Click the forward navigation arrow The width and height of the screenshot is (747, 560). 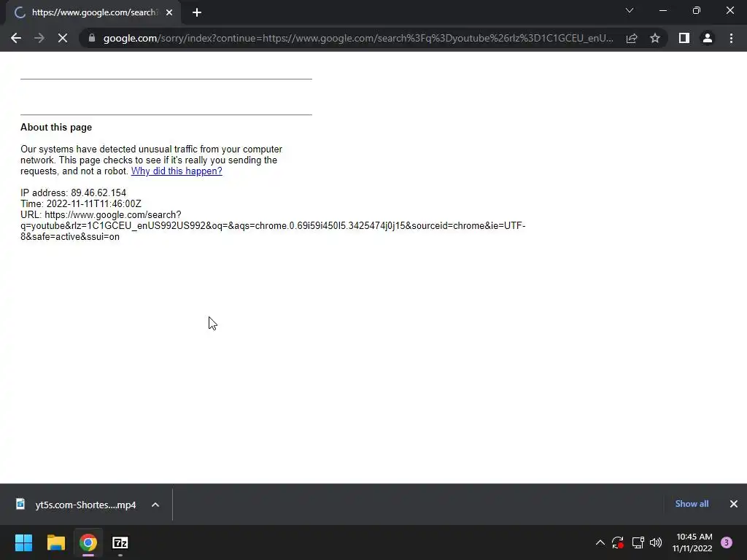[x=39, y=38]
